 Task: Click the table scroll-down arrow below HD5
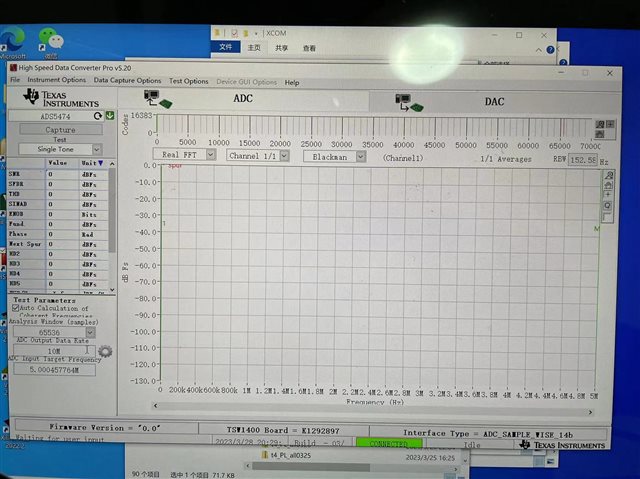point(112,290)
